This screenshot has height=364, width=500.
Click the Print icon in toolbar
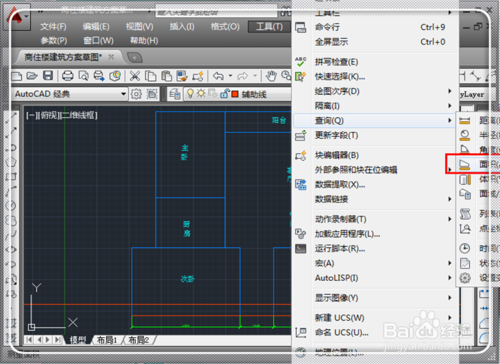tap(68, 76)
